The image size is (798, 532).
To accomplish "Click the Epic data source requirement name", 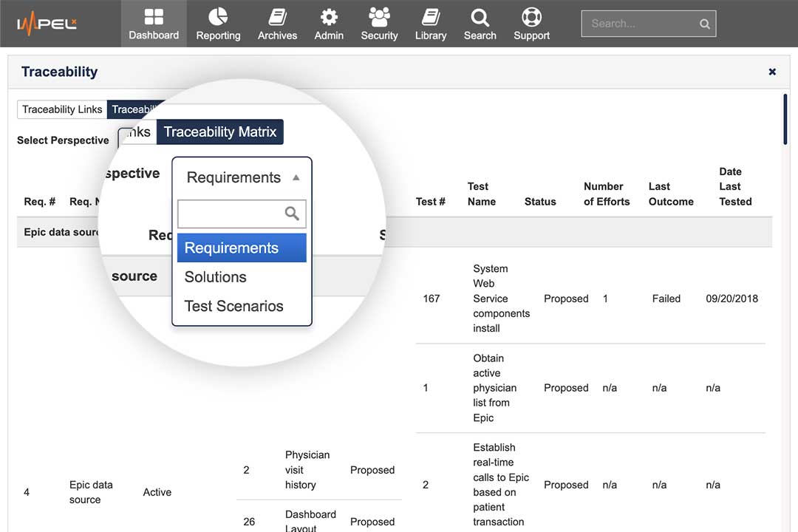I will point(91,492).
